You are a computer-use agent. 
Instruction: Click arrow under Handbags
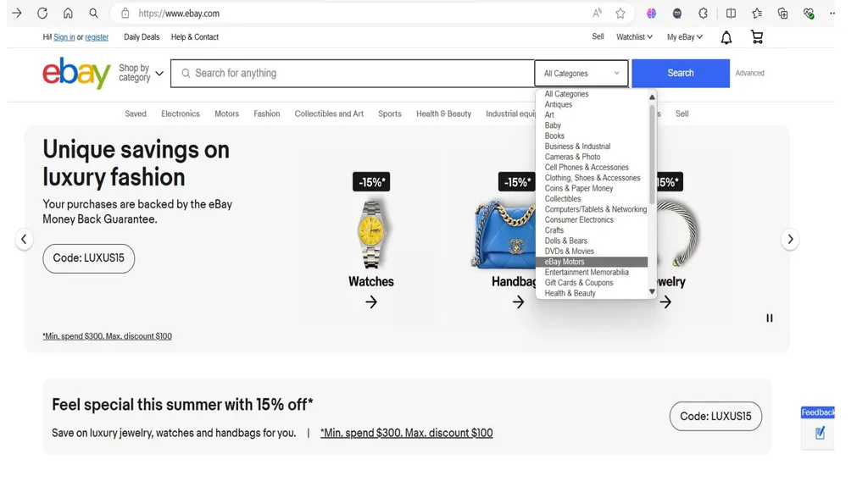[518, 302]
